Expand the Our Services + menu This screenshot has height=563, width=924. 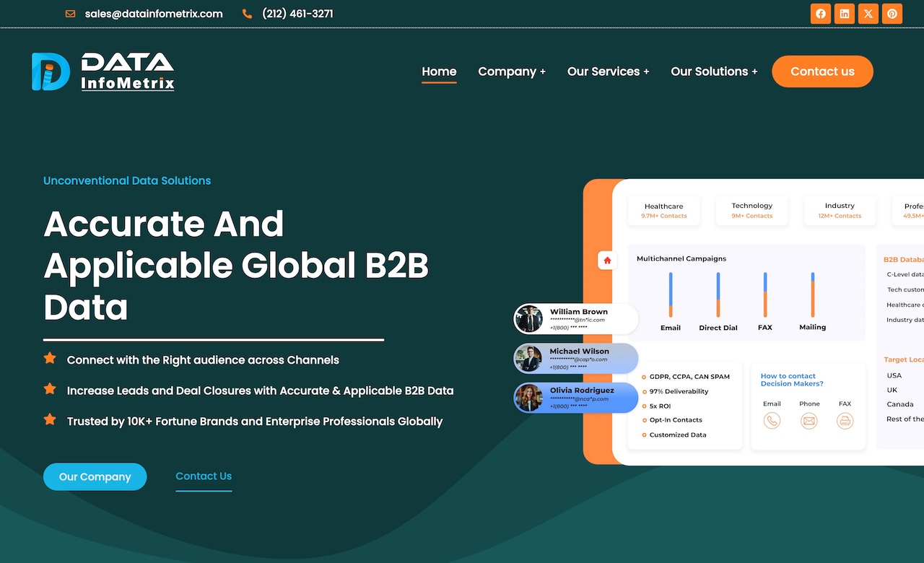(609, 71)
